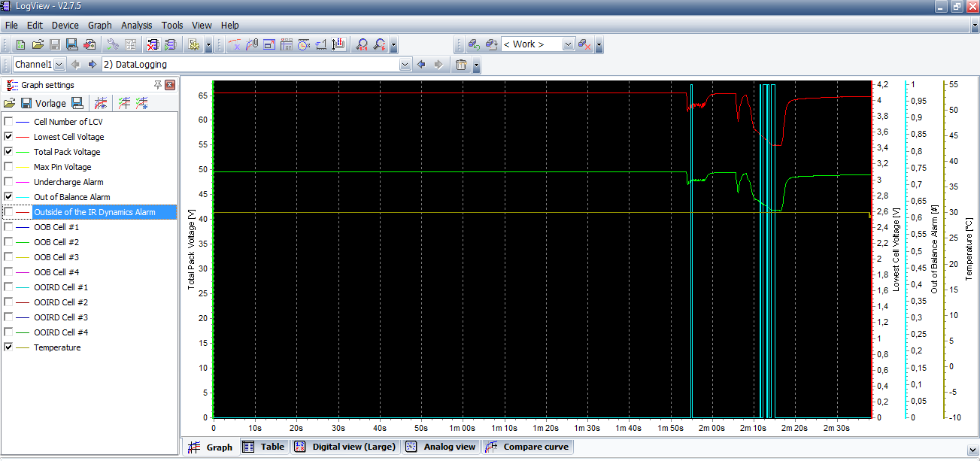Switch to the Analog view tab

click(x=441, y=447)
